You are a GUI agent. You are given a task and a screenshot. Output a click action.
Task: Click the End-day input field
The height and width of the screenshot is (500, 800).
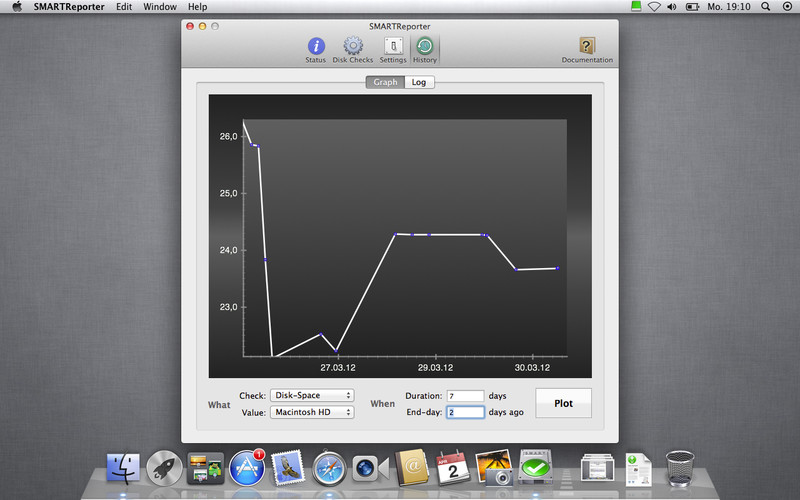465,412
